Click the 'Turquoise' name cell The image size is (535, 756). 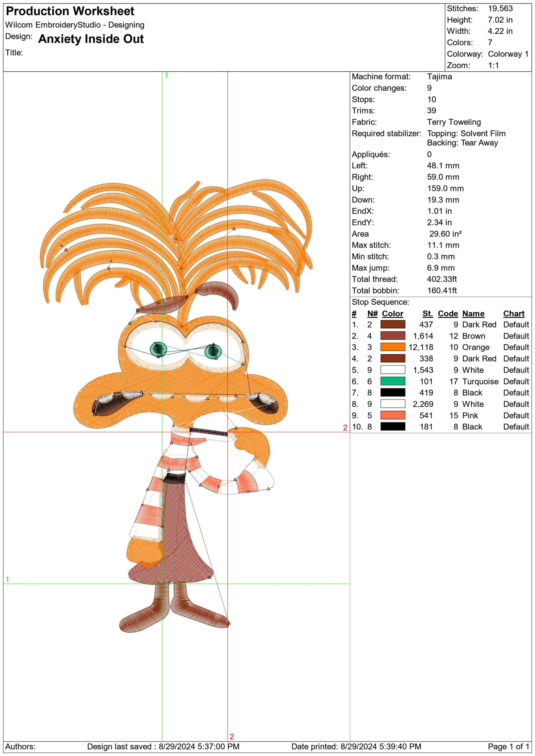(480, 381)
